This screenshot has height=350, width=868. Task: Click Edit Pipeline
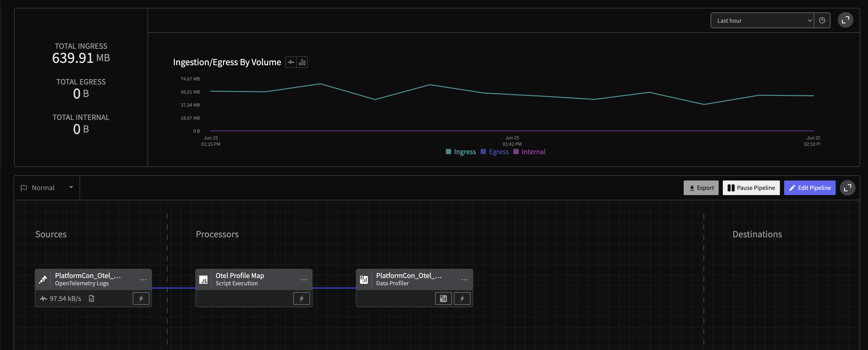(x=809, y=188)
